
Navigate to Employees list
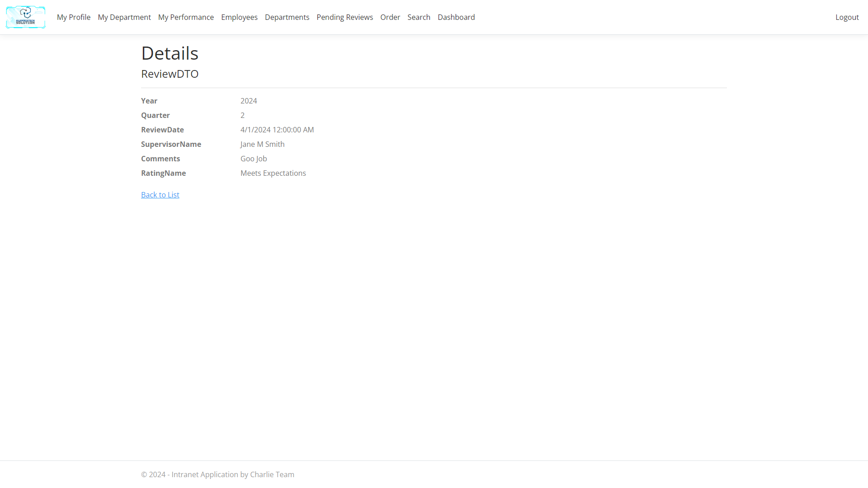pyautogui.click(x=239, y=17)
